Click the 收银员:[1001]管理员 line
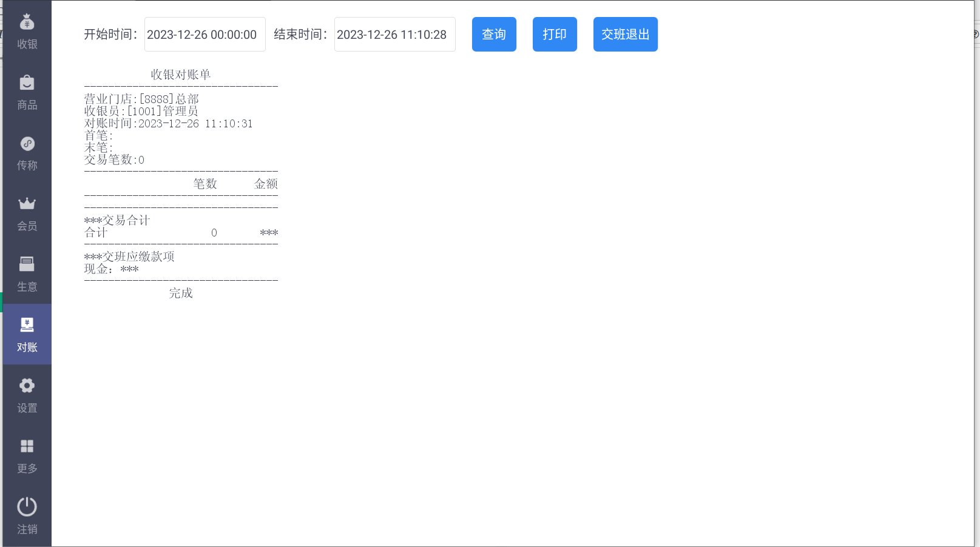980x547 pixels. point(141,111)
